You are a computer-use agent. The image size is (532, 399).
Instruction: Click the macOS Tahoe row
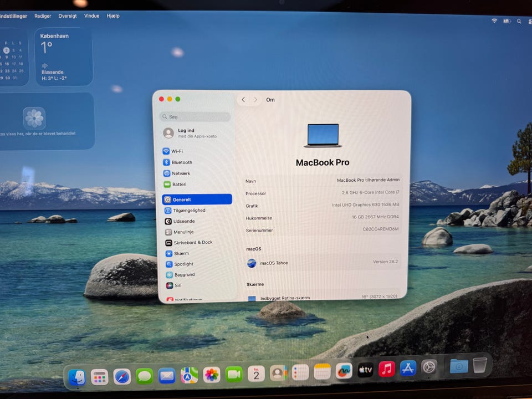point(323,263)
